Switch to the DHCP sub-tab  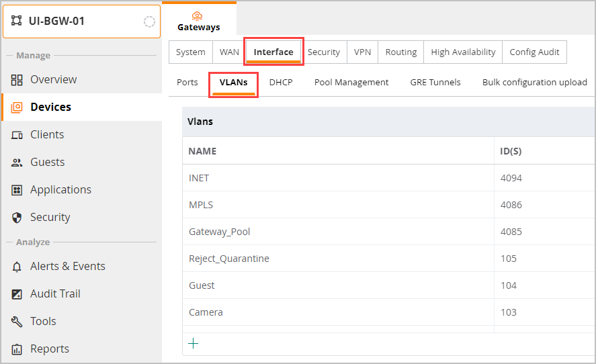[x=281, y=83]
